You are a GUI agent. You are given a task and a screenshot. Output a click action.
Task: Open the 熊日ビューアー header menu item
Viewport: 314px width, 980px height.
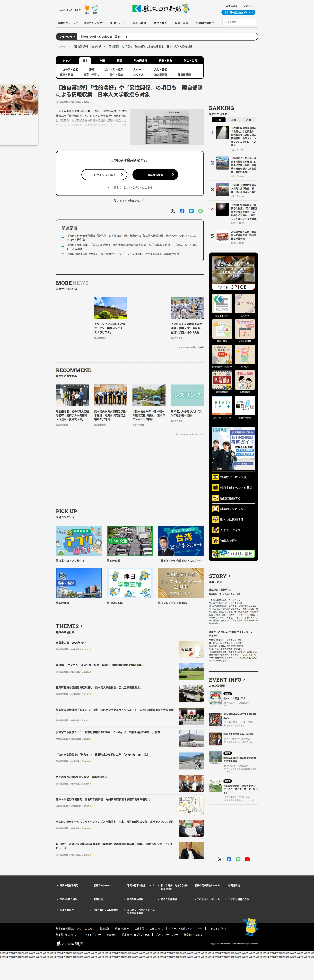tap(119, 23)
